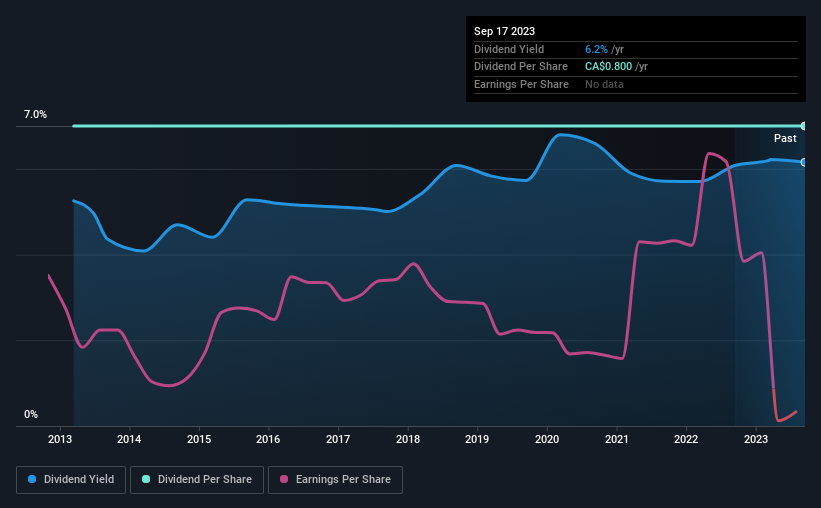
Task: Select the 2022 x-axis year label
Action: 686,439
